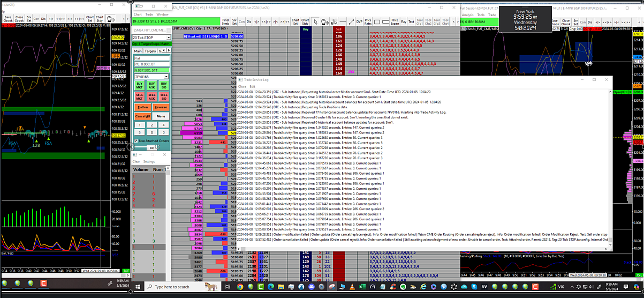
Task: Select the rectangle drawing tool
Action: [377, 22]
